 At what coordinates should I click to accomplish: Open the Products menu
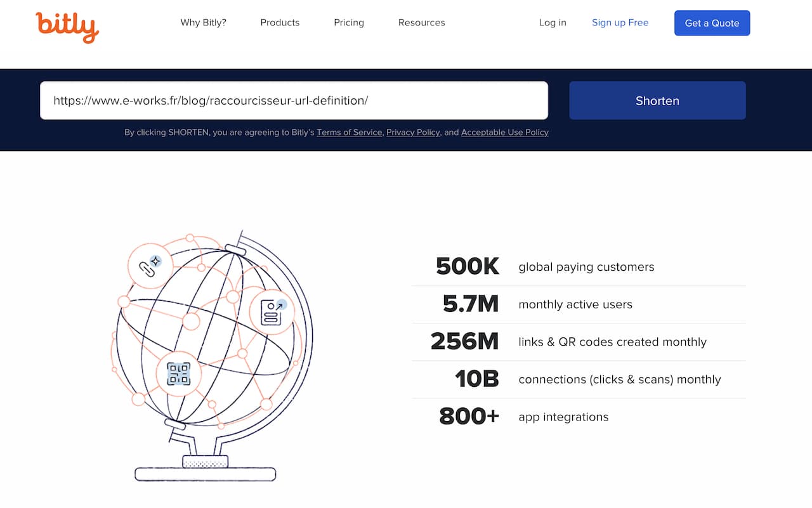pos(280,23)
